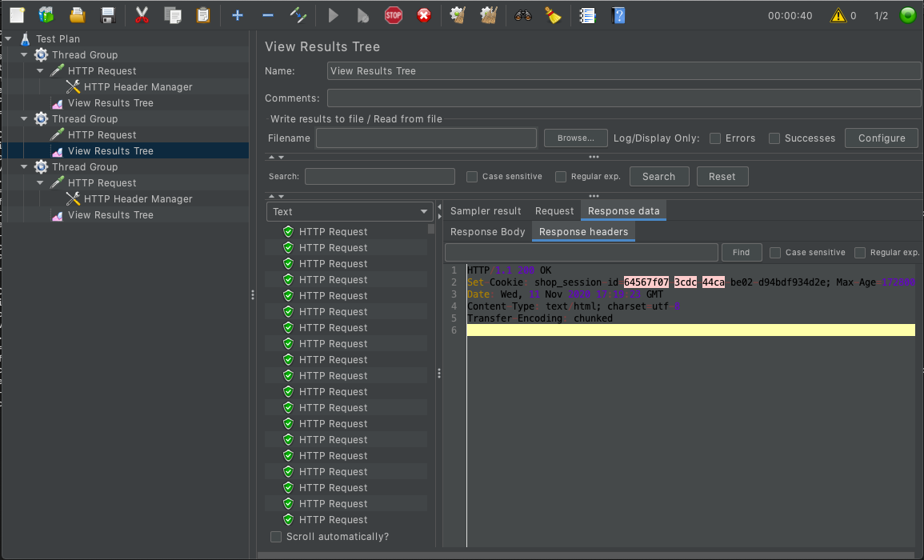Click the Browse button for the results file
This screenshot has height=560, width=924.
click(575, 138)
